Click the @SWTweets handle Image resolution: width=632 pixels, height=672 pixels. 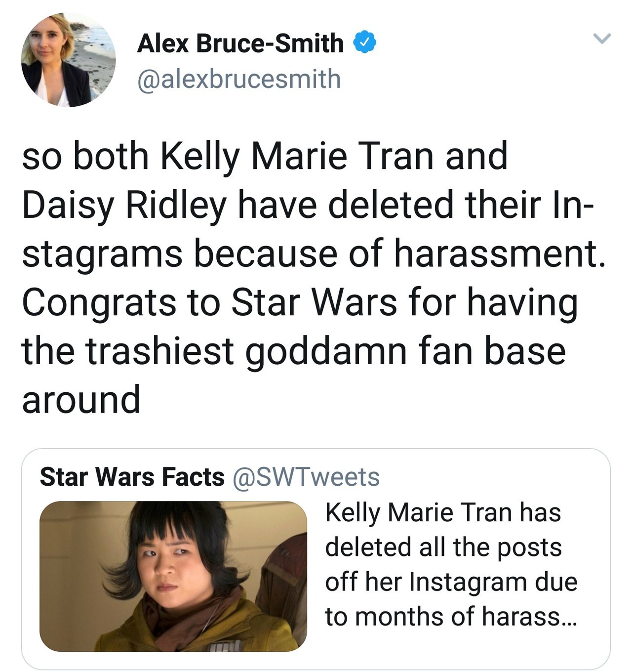[x=306, y=477]
